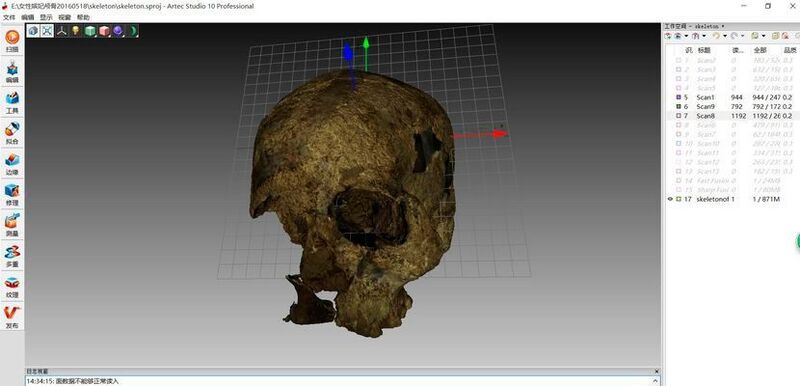Open the 拟合 (Align) panel
Image resolution: width=800 pixels, height=386 pixels.
click(12, 133)
